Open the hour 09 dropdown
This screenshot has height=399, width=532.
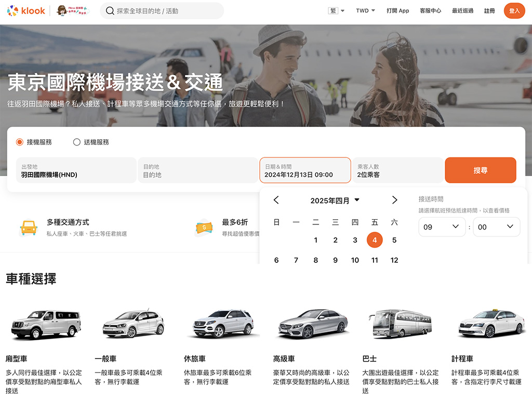tap(442, 227)
